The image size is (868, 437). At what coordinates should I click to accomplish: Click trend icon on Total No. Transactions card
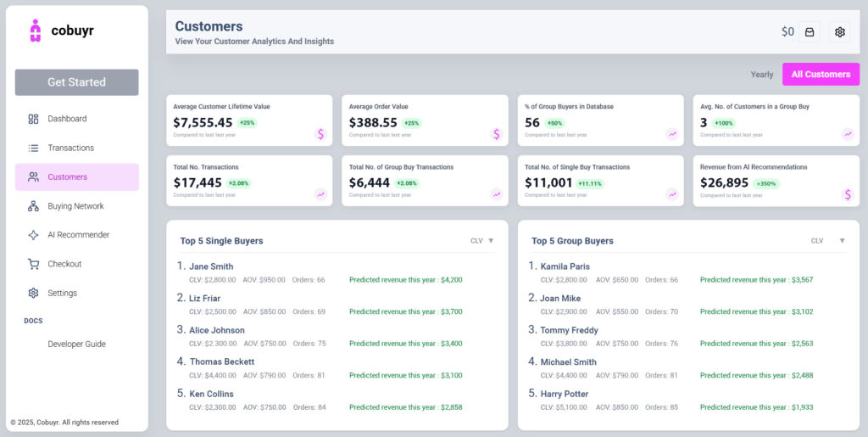(321, 194)
